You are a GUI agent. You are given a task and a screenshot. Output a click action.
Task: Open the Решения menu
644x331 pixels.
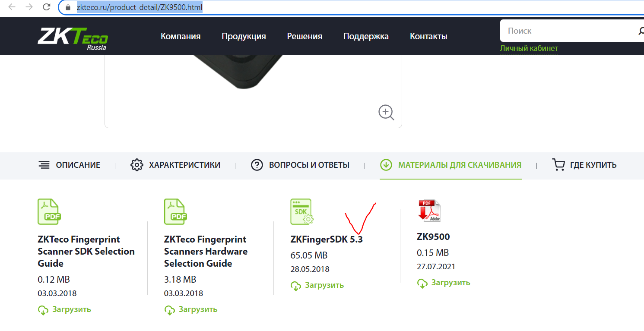click(305, 36)
